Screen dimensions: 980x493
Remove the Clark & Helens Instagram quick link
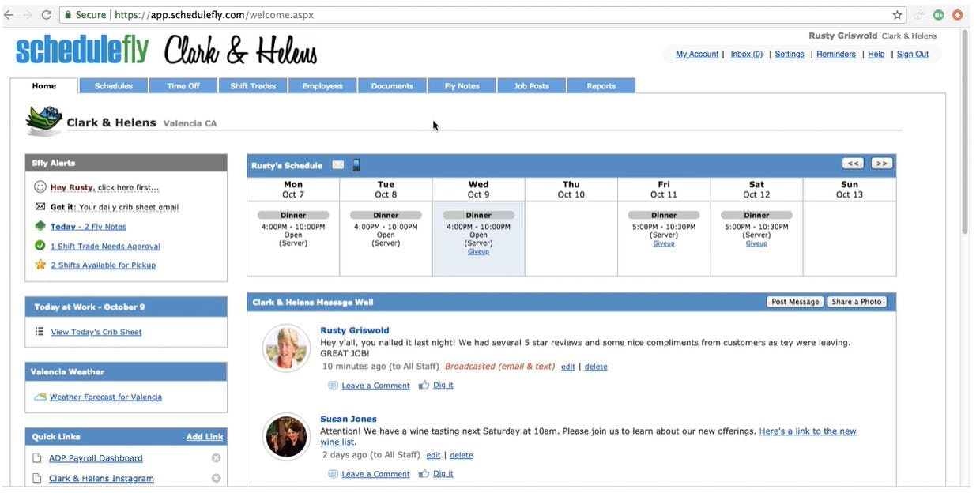click(x=216, y=479)
